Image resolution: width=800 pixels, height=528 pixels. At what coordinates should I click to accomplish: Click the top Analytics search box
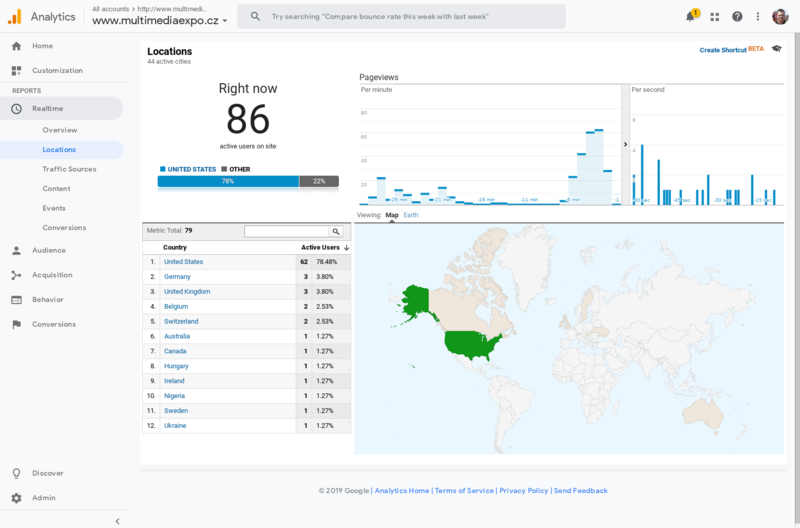(402, 17)
